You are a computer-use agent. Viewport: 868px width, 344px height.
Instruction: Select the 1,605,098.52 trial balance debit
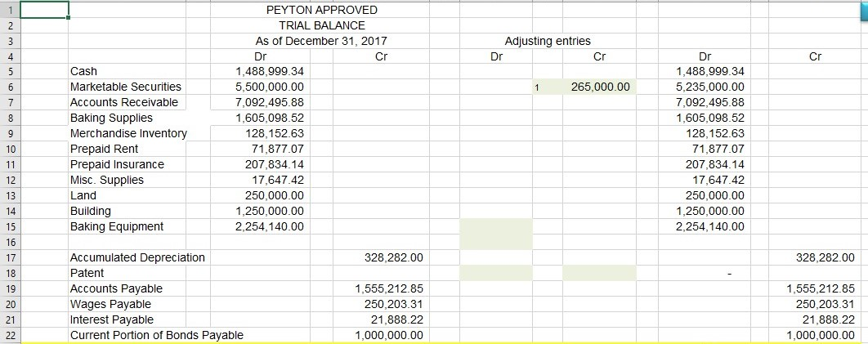pos(270,118)
